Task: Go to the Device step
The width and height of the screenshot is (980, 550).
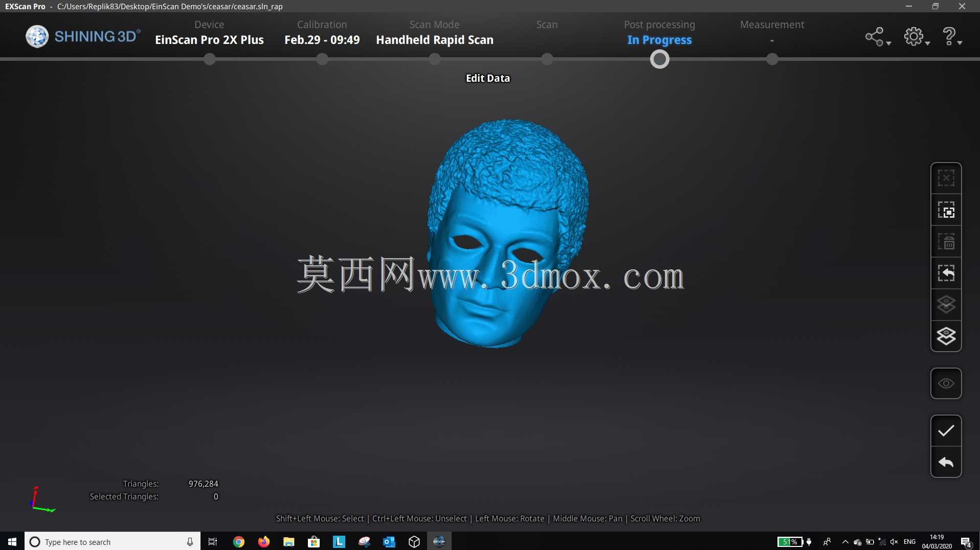Action: [x=209, y=25]
